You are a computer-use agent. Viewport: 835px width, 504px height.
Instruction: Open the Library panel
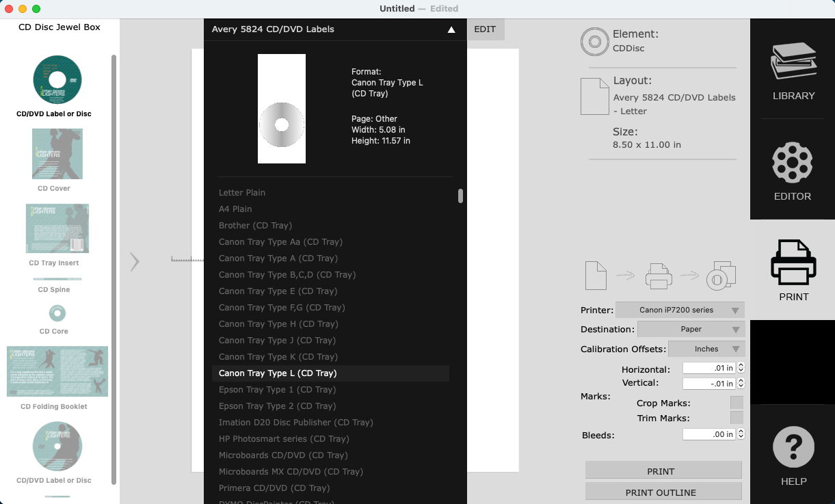coord(793,68)
